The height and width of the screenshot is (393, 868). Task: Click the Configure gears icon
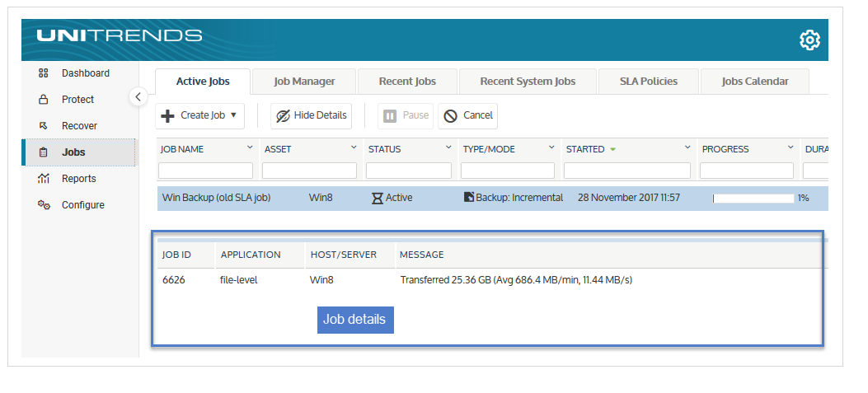(x=44, y=205)
